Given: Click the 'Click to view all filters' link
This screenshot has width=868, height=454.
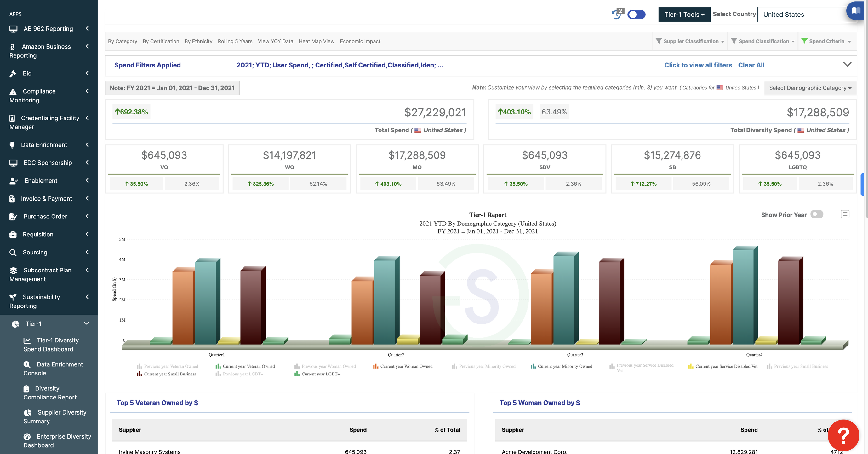Looking at the screenshot, I should (698, 65).
